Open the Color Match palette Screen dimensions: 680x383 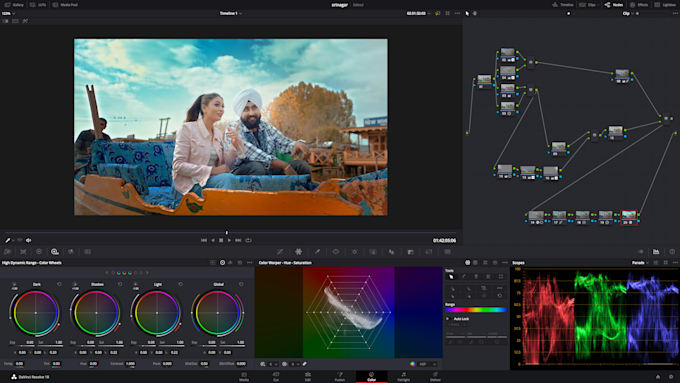point(23,252)
